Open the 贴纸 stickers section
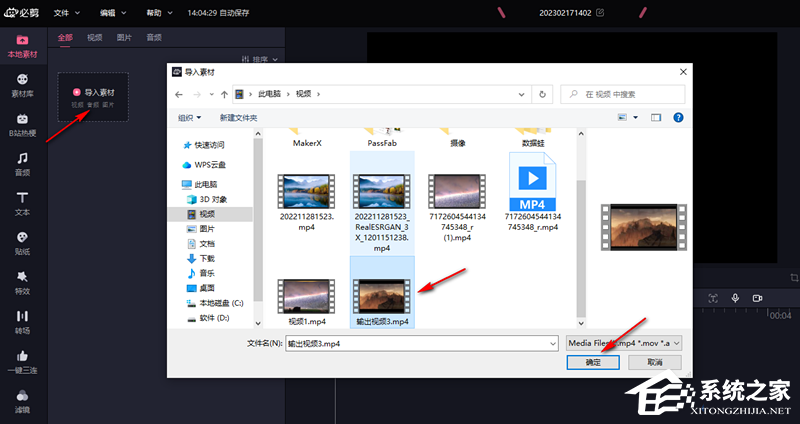 point(22,243)
